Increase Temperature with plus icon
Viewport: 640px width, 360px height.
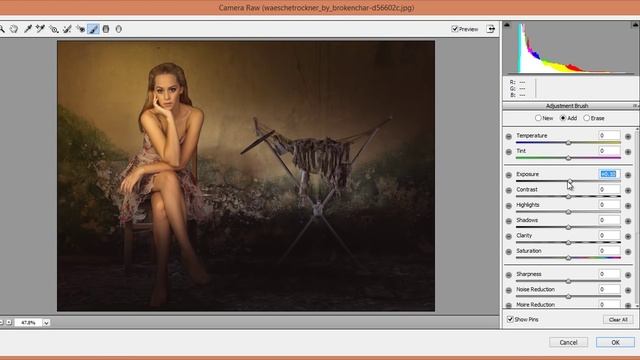pyautogui.click(x=628, y=136)
